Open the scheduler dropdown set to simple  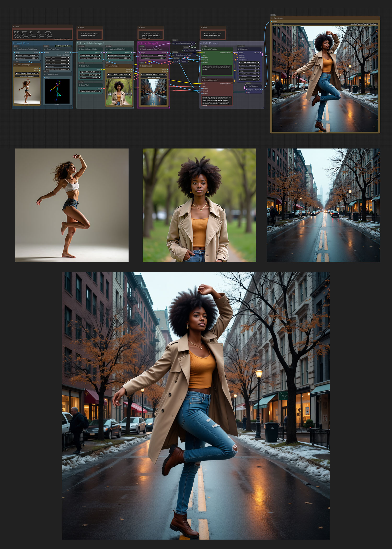click(x=249, y=77)
